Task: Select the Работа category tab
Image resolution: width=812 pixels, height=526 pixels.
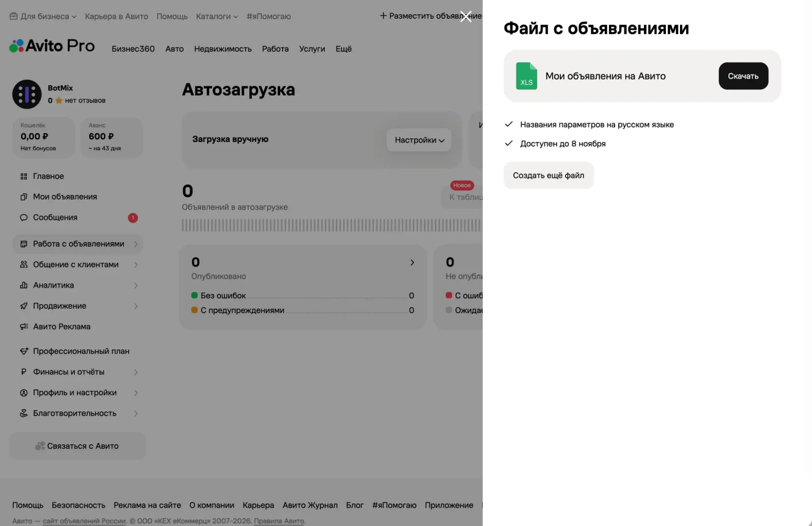Action: point(275,49)
